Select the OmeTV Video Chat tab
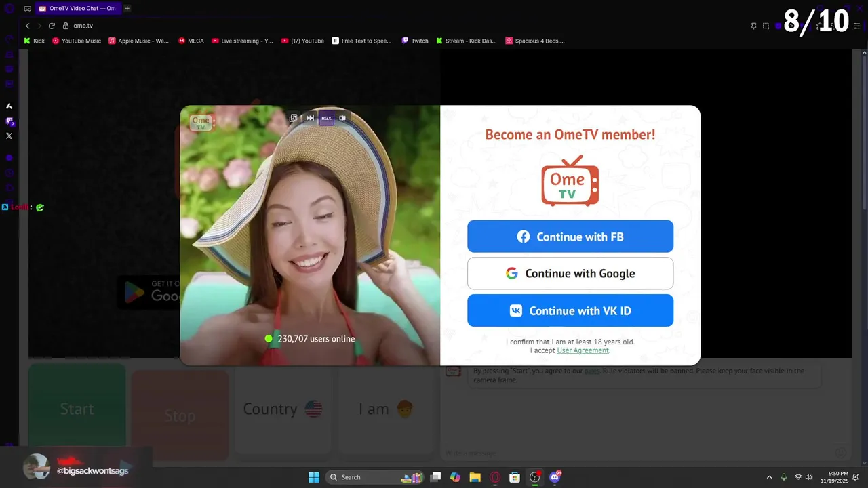The width and height of the screenshot is (868, 488). click(77, 8)
